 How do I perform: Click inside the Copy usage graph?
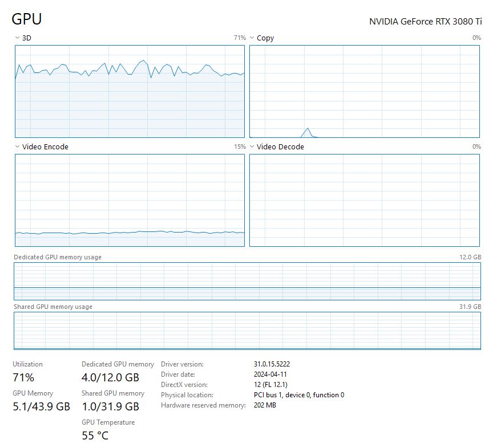364,91
